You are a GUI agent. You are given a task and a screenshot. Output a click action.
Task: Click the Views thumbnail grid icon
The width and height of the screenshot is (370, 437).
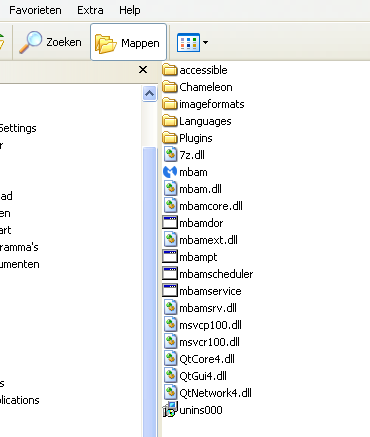tap(188, 43)
